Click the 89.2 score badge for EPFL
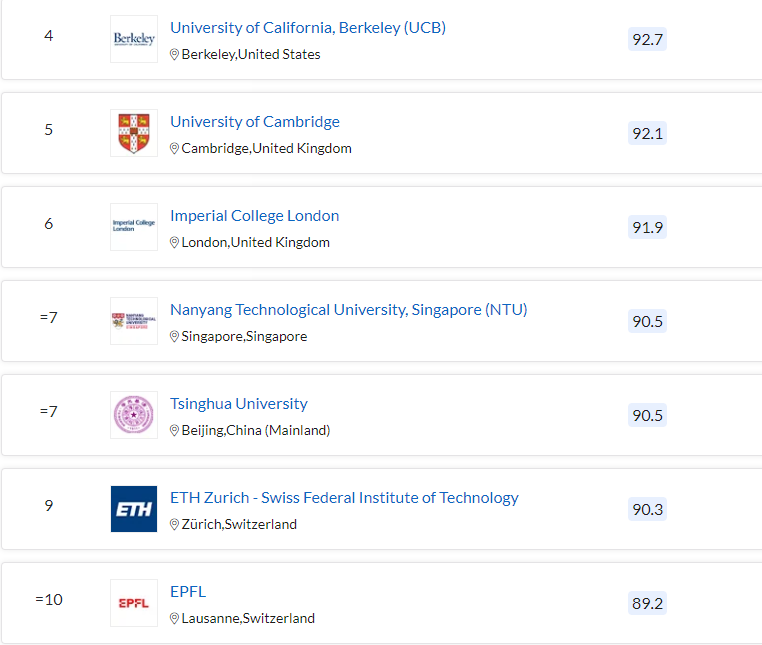Viewport: 762px width, 645px height. [x=647, y=603]
